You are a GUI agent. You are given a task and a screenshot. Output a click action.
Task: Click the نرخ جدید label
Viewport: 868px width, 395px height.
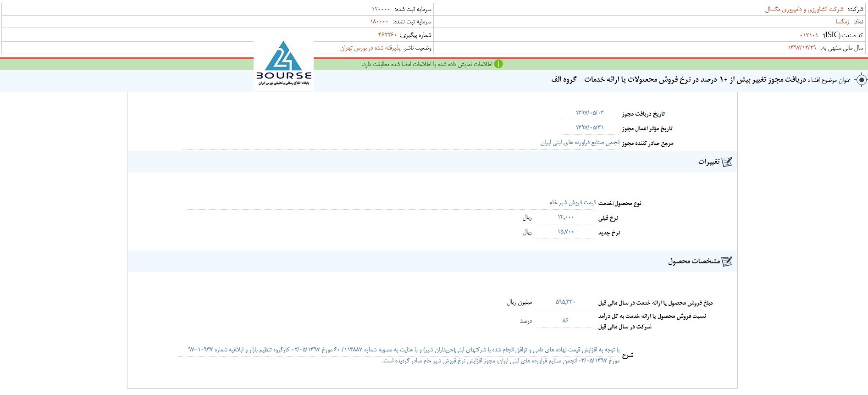point(609,233)
